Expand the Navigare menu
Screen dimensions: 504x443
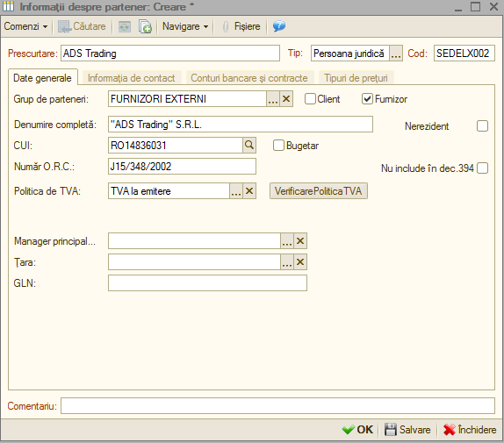coord(185,26)
